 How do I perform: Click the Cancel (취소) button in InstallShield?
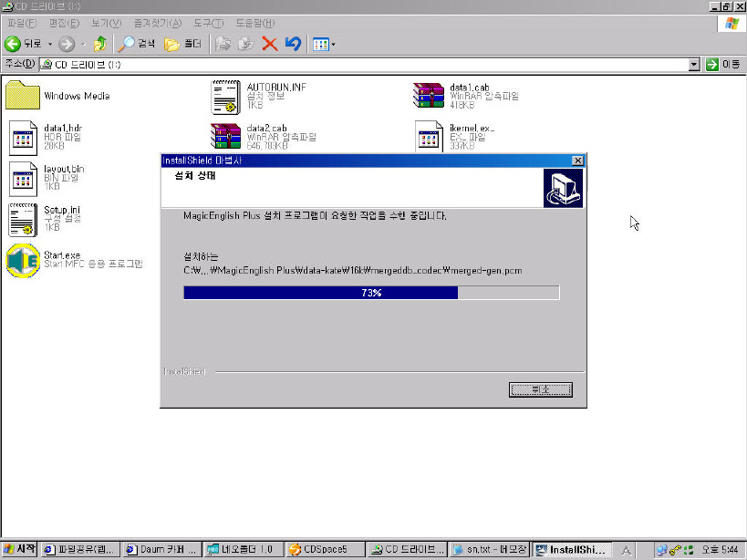click(540, 389)
